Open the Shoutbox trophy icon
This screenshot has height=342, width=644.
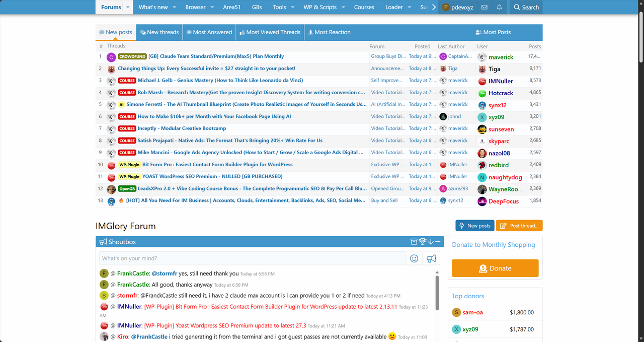(x=423, y=242)
